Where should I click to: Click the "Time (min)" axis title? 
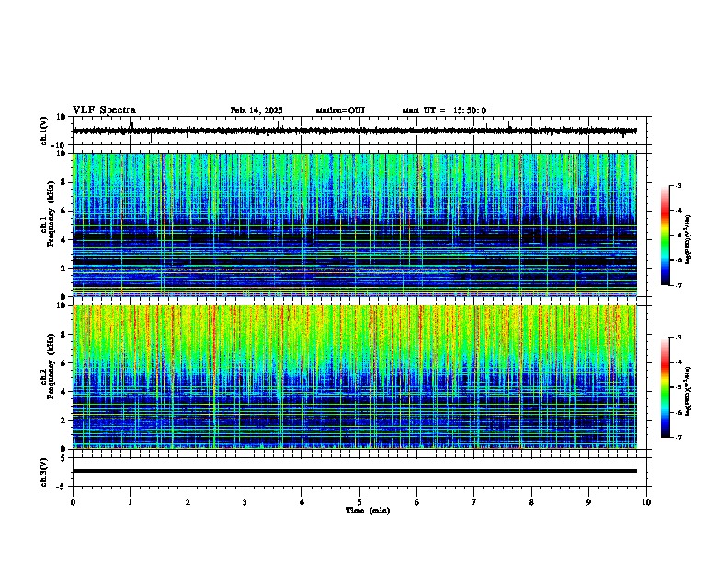(368, 511)
